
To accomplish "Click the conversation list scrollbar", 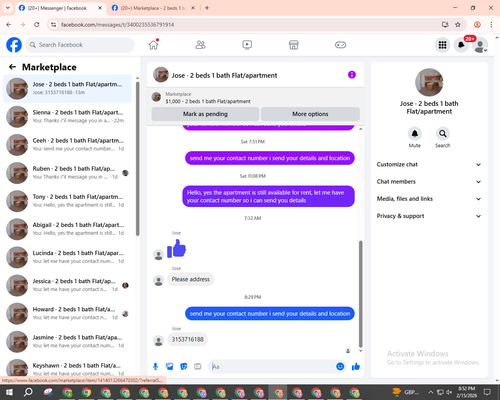I will (x=137, y=158).
